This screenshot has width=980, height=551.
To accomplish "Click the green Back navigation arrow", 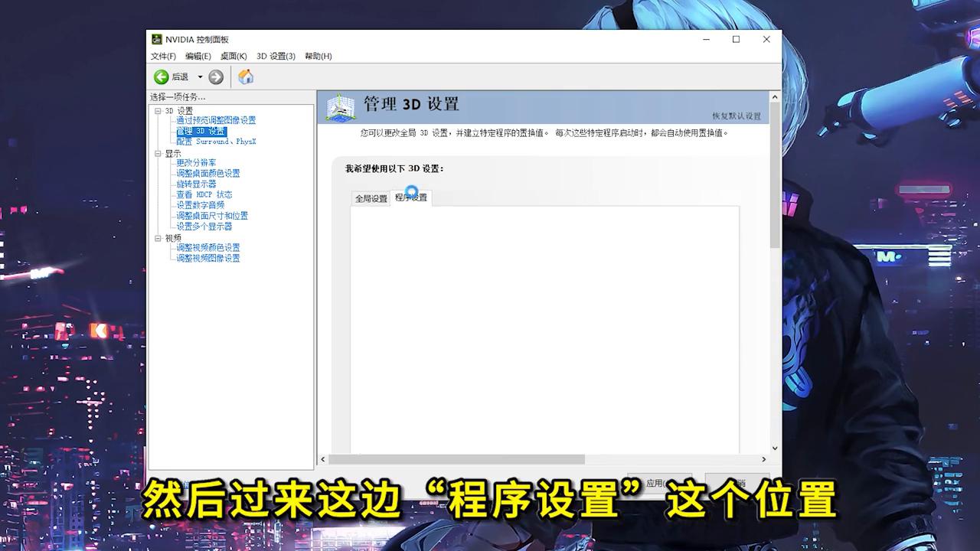I will coord(162,77).
